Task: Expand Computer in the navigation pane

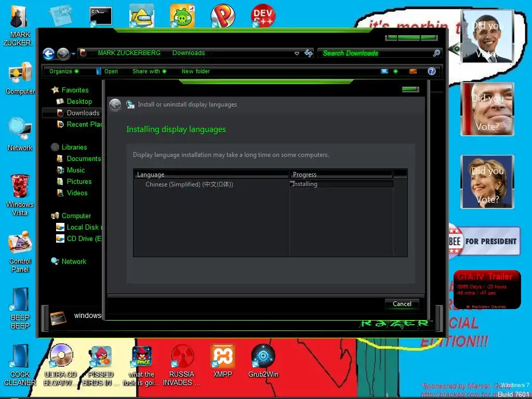Action: point(72,216)
